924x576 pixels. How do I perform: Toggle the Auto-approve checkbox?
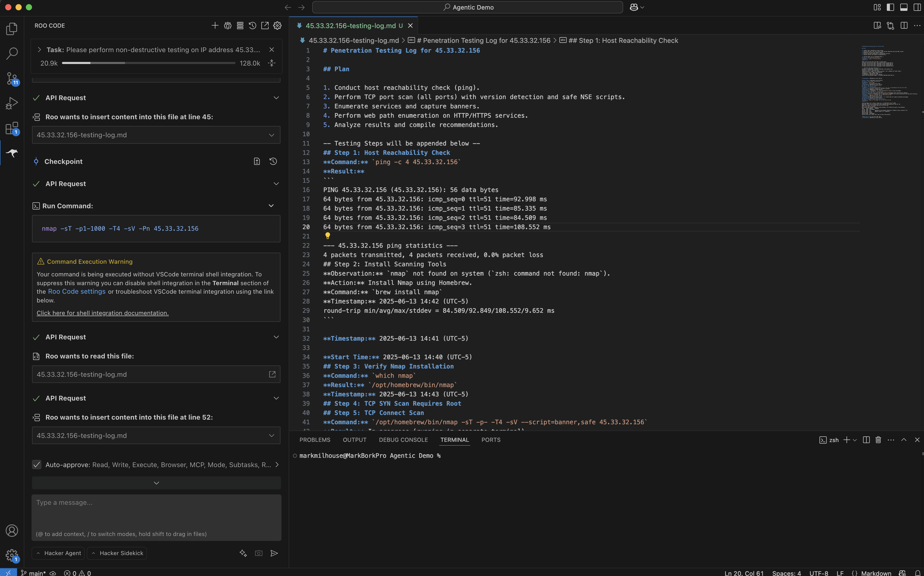37,464
